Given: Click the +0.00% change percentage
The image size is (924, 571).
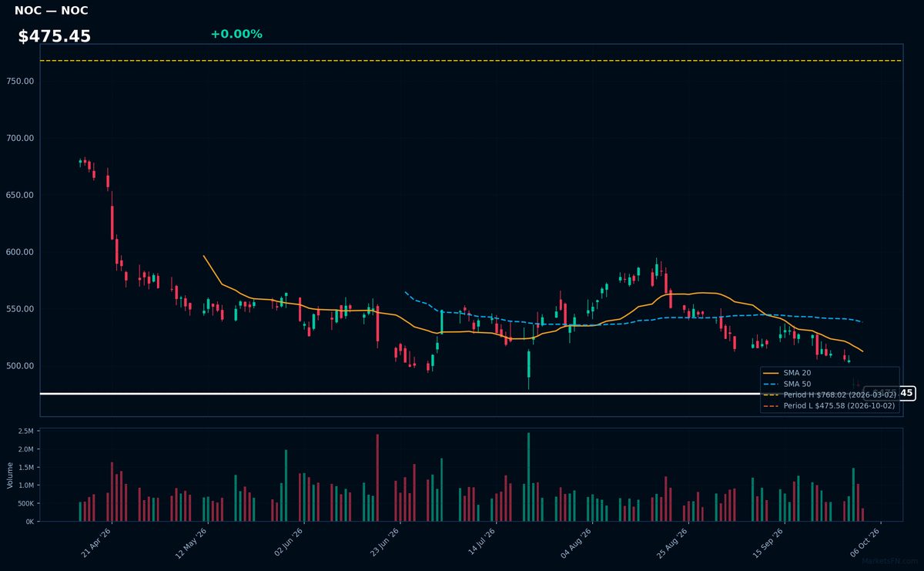Looking at the screenshot, I should [x=236, y=34].
